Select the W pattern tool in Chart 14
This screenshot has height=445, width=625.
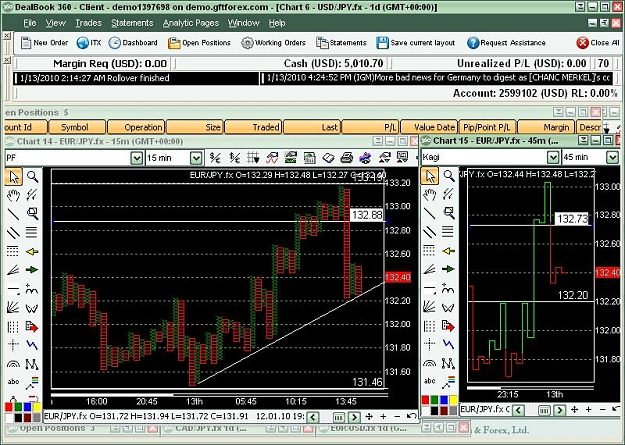coord(32,307)
